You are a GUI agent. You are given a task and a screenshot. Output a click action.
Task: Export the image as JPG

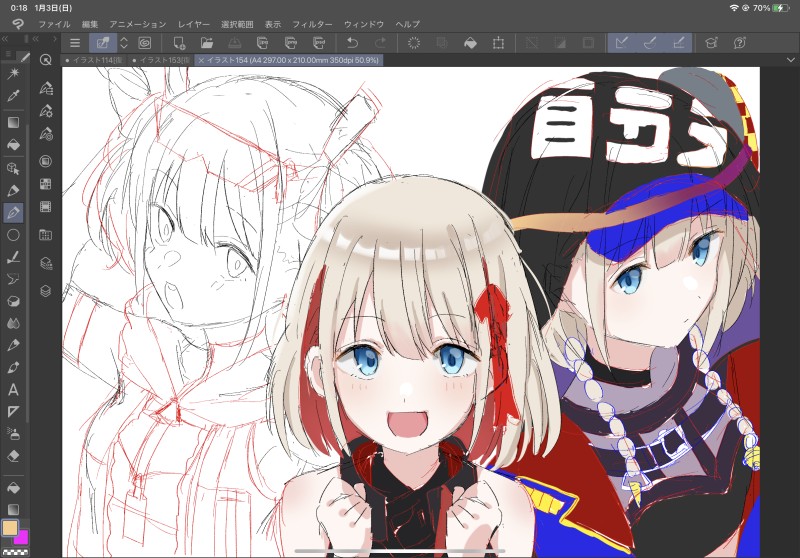click(262, 43)
